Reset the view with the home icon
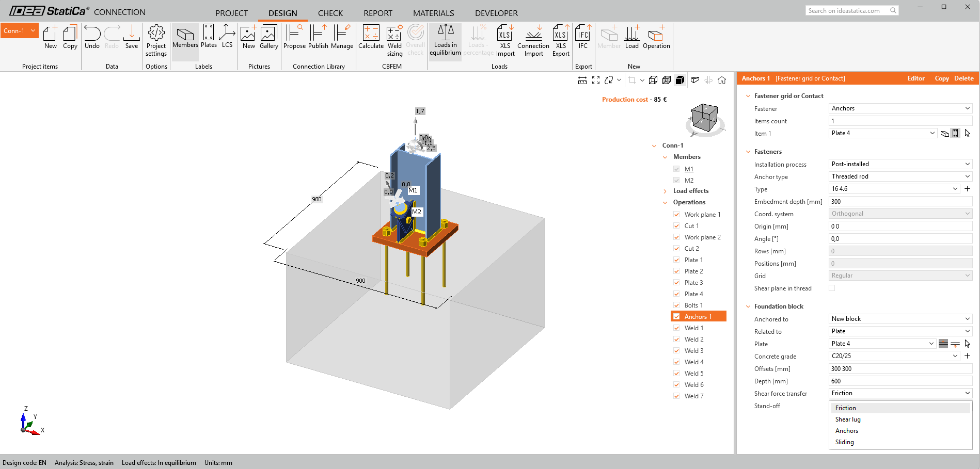The image size is (980, 469). click(x=722, y=80)
